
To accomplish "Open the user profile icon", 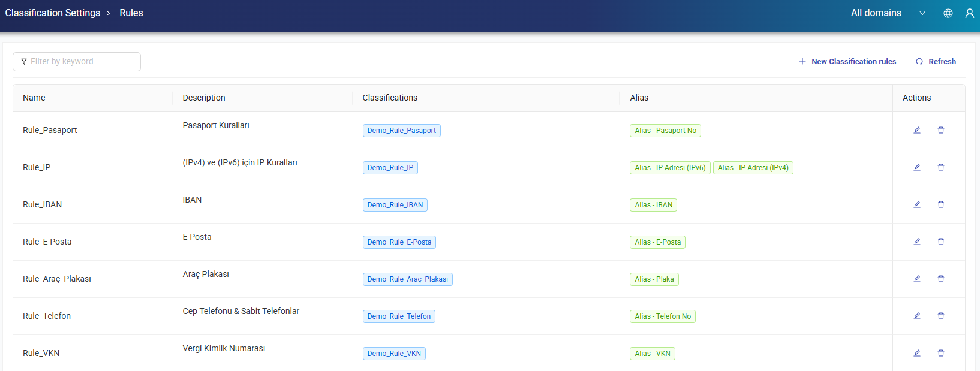I will [x=969, y=13].
